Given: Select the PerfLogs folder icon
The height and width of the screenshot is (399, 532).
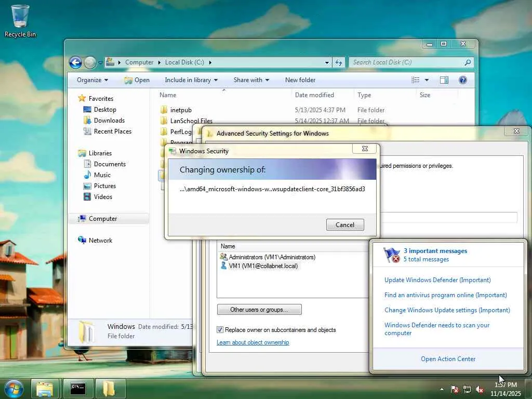Looking at the screenshot, I should pyautogui.click(x=164, y=131).
